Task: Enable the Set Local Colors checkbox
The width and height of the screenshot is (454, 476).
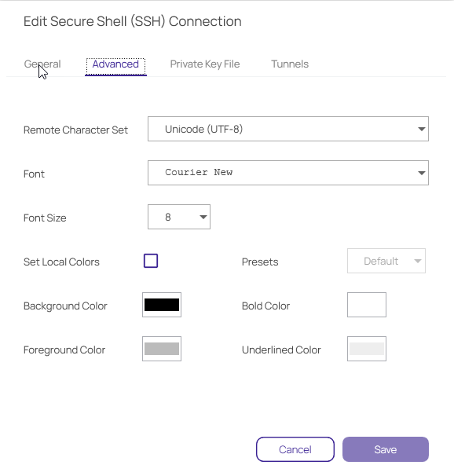Action: [151, 261]
